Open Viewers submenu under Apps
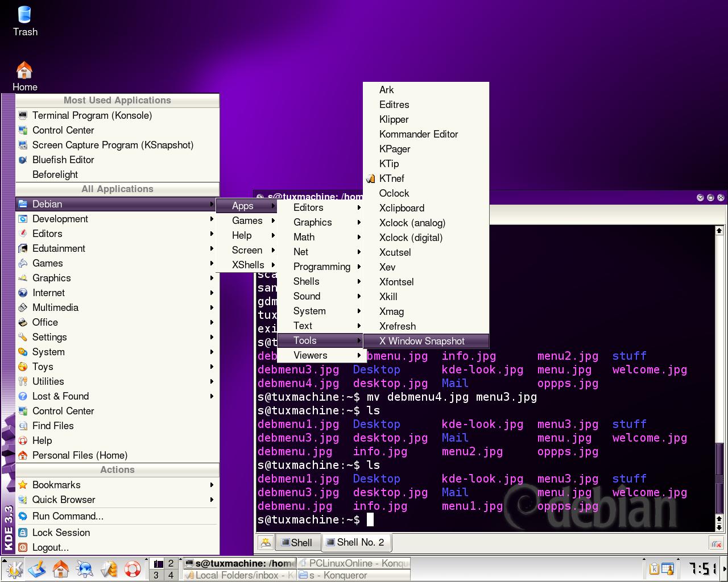 tap(321, 355)
